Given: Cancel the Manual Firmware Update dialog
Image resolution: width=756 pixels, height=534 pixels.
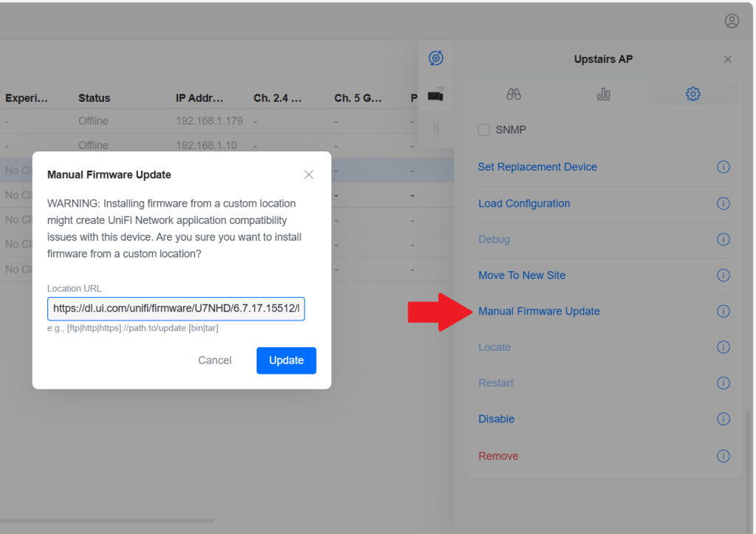Looking at the screenshot, I should tap(215, 360).
